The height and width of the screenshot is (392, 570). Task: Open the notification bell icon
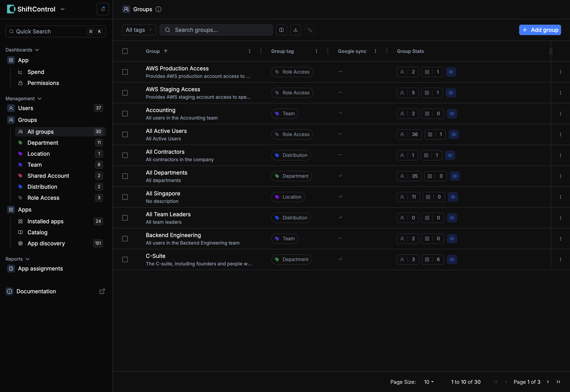point(103,9)
